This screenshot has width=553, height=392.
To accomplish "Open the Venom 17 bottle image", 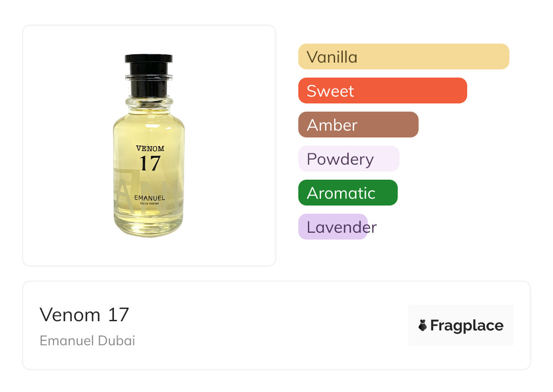I will pyautogui.click(x=149, y=145).
